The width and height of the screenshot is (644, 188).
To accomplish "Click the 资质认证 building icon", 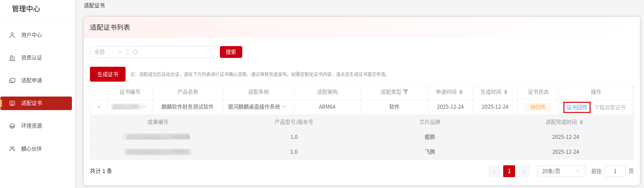I will [12, 58].
